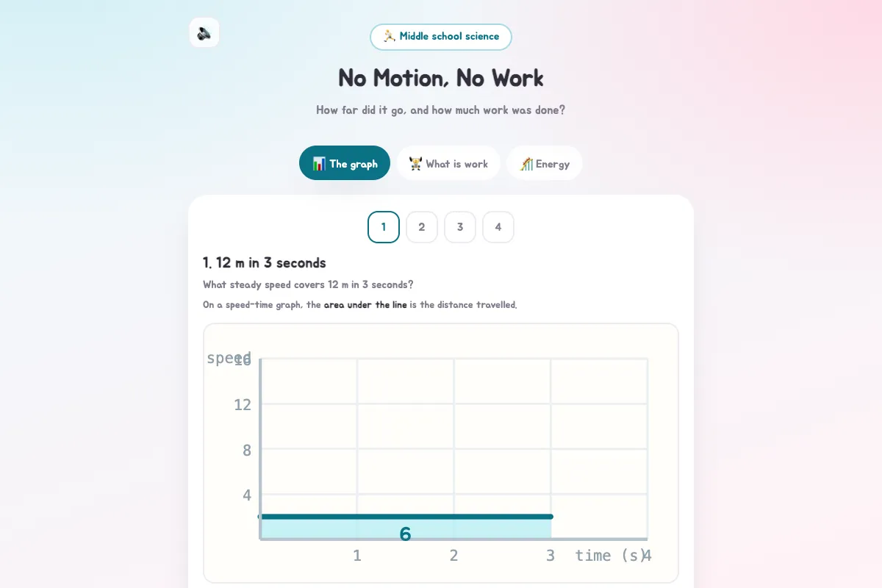This screenshot has width=882, height=588.
Task: Click the 12 tick on the speed axis
Action: tap(243, 404)
